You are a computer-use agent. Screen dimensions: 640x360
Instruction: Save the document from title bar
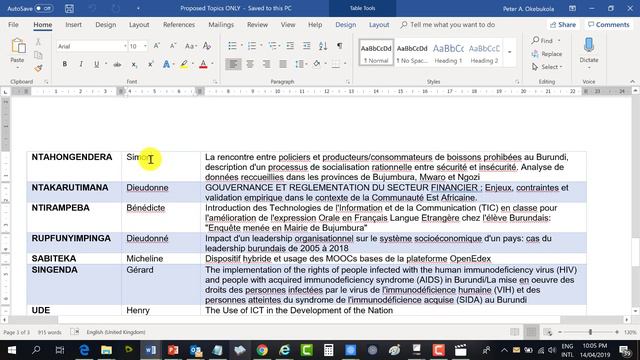[69, 8]
